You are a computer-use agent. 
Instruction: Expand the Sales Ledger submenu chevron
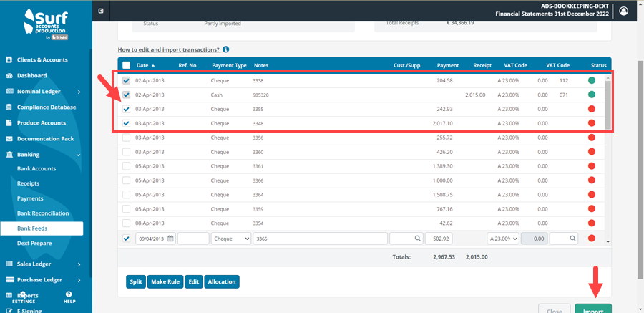pyautogui.click(x=79, y=264)
